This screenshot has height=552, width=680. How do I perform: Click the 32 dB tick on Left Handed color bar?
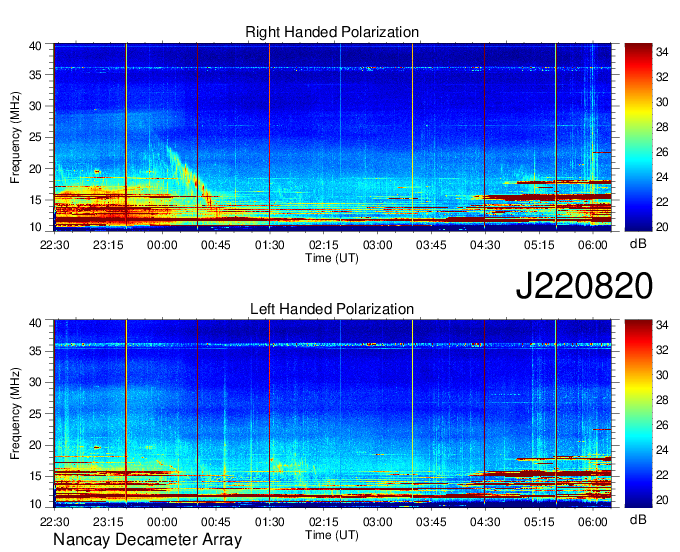662,350
